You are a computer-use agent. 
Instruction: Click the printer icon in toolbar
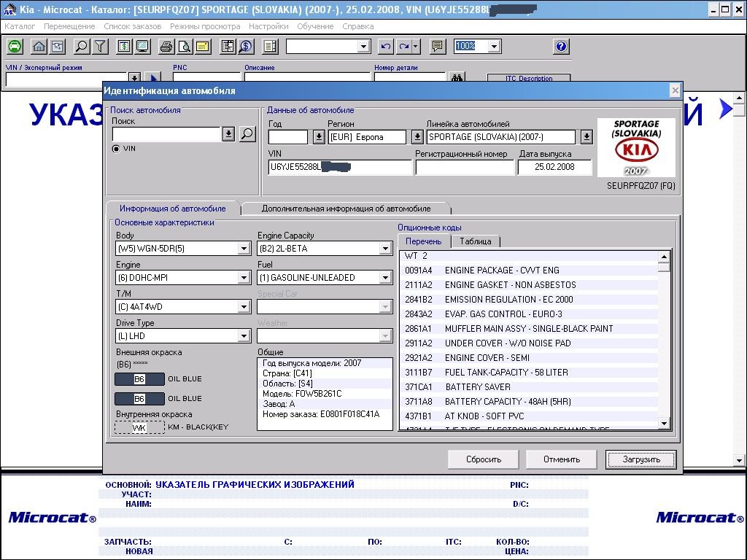coord(166,46)
